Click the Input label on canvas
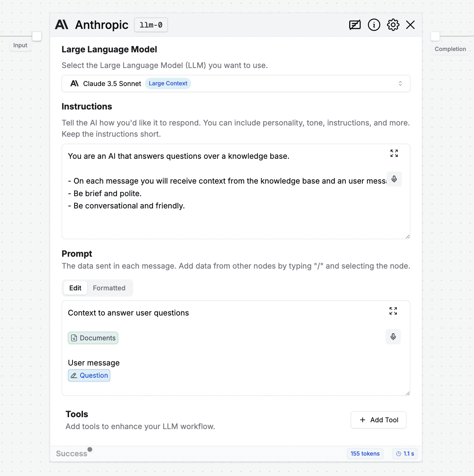This screenshot has width=474, height=476. tap(20, 45)
